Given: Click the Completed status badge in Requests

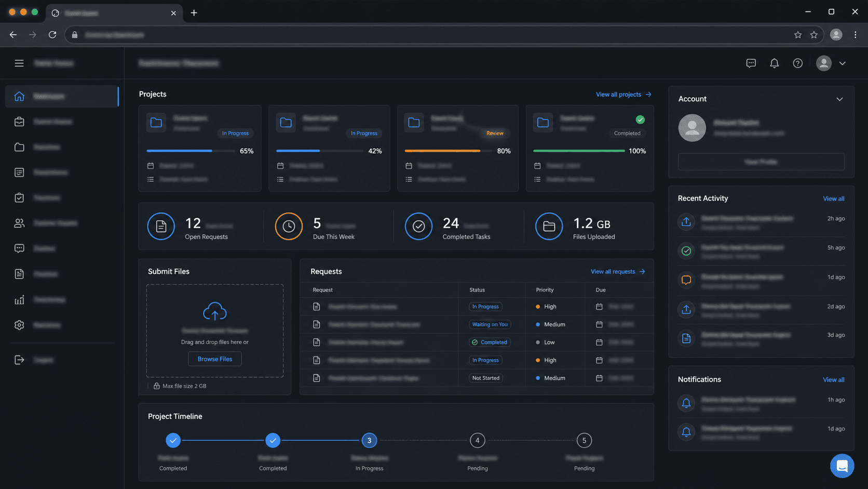Looking at the screenshot, I should pos(490,342).
